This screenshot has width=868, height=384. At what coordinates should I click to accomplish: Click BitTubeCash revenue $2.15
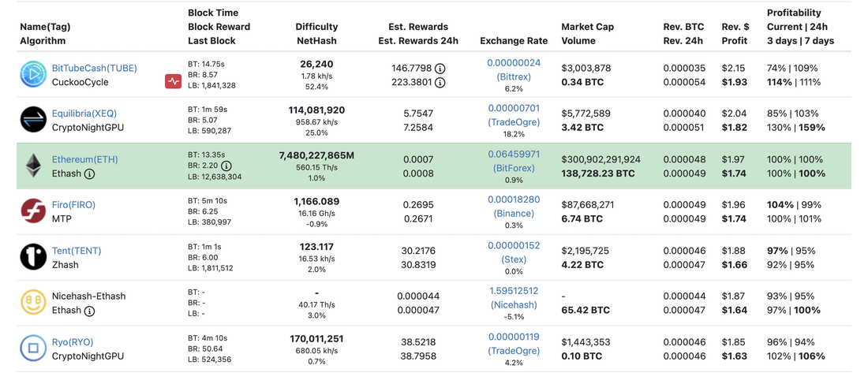click(x=734, y=68)
